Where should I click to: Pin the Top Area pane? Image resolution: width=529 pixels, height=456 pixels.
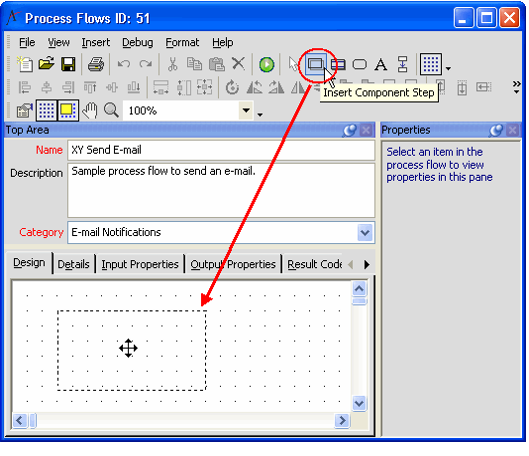(x=350, y=130)
